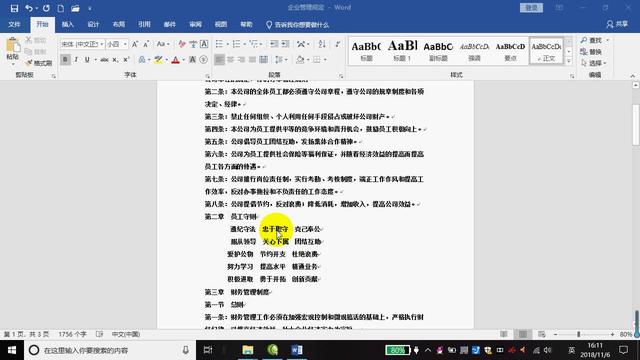Open Change Case Aa dropdown
This screenshot has width=640, height=360.
163,44
